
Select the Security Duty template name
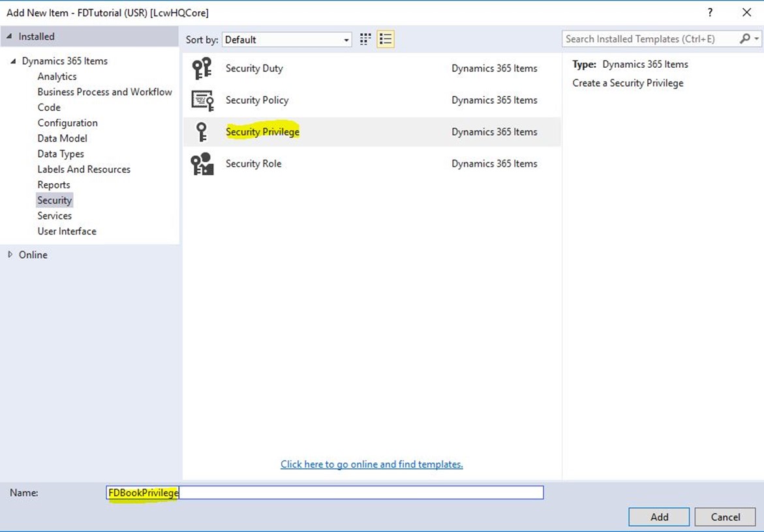[x=254, y=68]
